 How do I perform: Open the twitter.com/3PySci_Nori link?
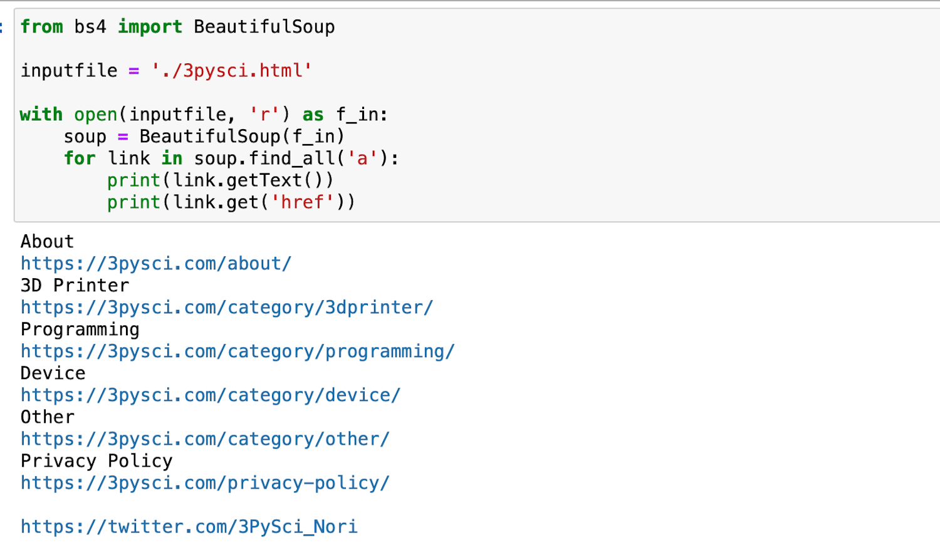point(189,527)
